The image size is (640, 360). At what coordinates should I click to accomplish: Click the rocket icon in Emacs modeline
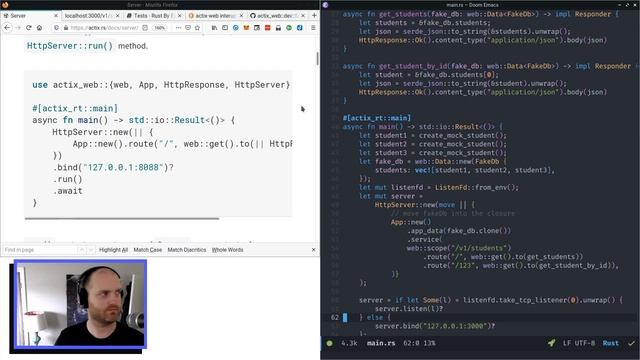pos(551,343)
